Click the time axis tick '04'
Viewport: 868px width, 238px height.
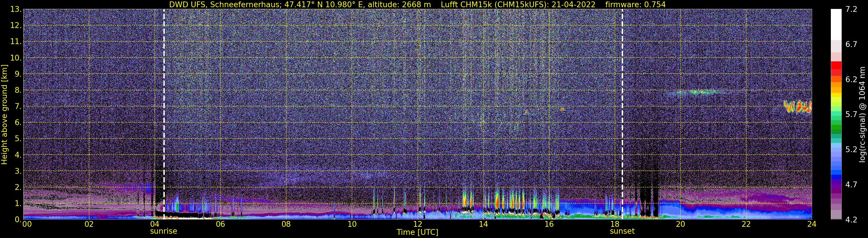pos(155,224)
